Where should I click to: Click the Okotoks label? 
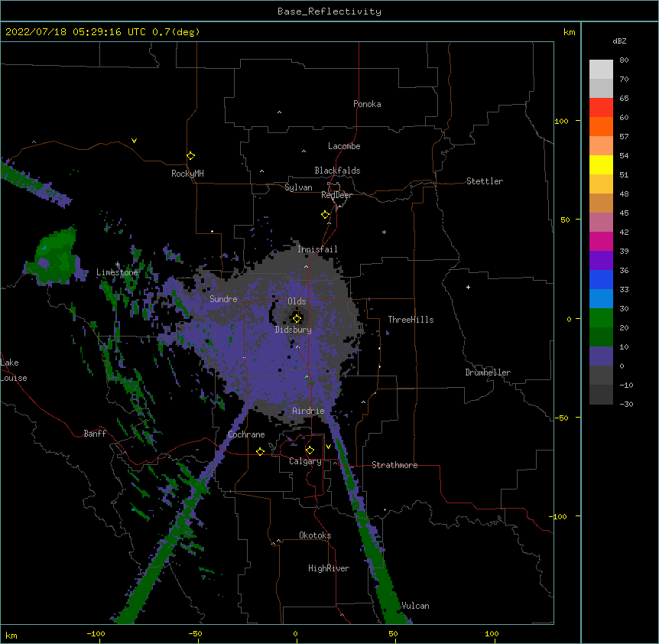point(315,535)
